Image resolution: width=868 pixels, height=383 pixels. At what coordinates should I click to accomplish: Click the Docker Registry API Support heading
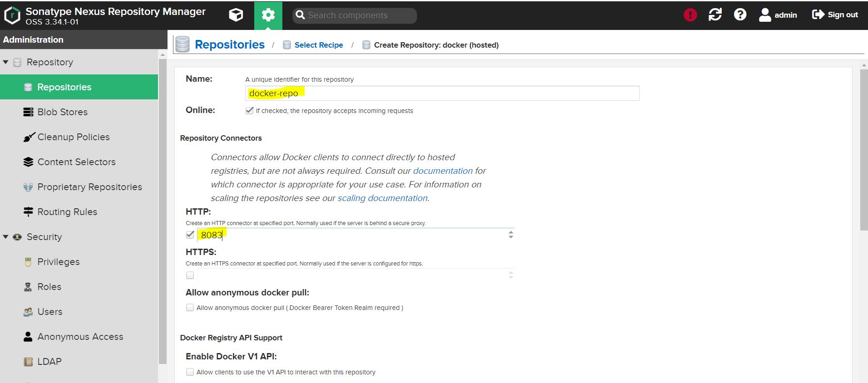click(231, 338)
